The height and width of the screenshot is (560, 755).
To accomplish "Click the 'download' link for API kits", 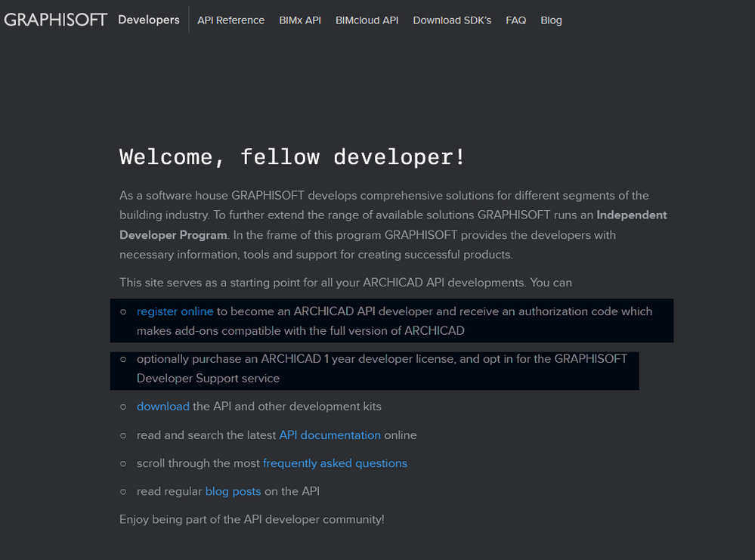I will [162, 407].
